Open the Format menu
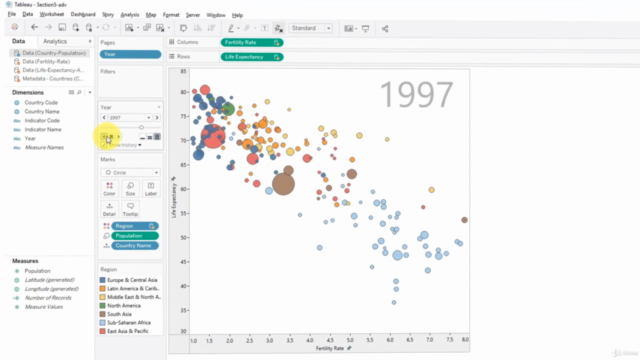 point(171,15)
